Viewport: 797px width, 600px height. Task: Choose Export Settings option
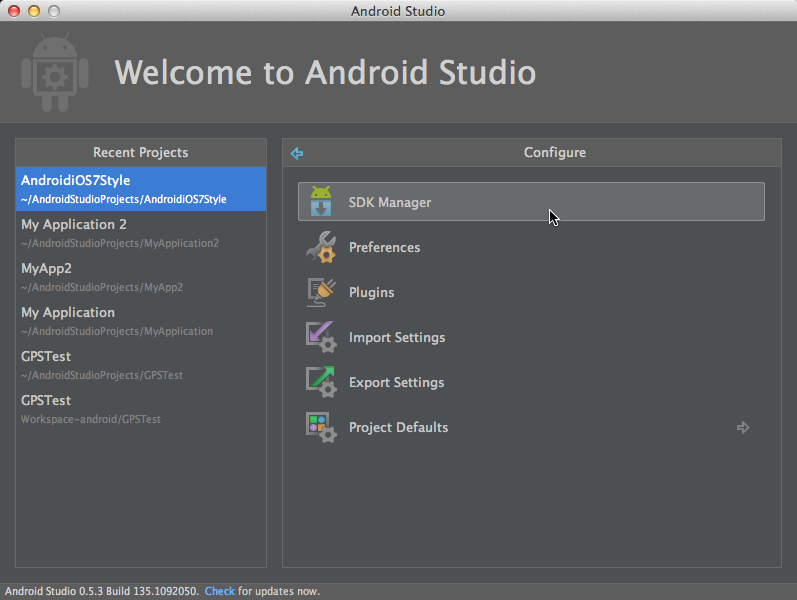tap(396, 382)
